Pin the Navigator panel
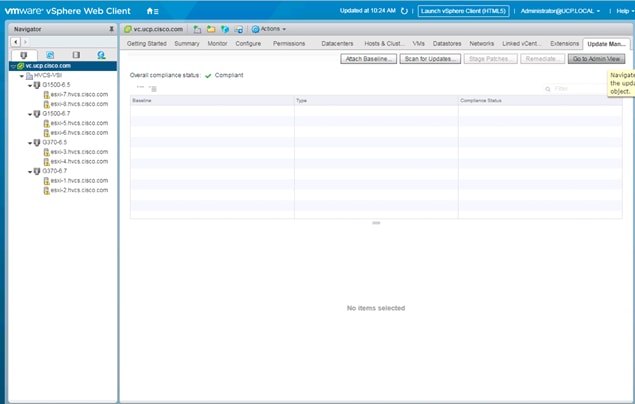This screenshot has width=635, height=404. tap(111, 29)
